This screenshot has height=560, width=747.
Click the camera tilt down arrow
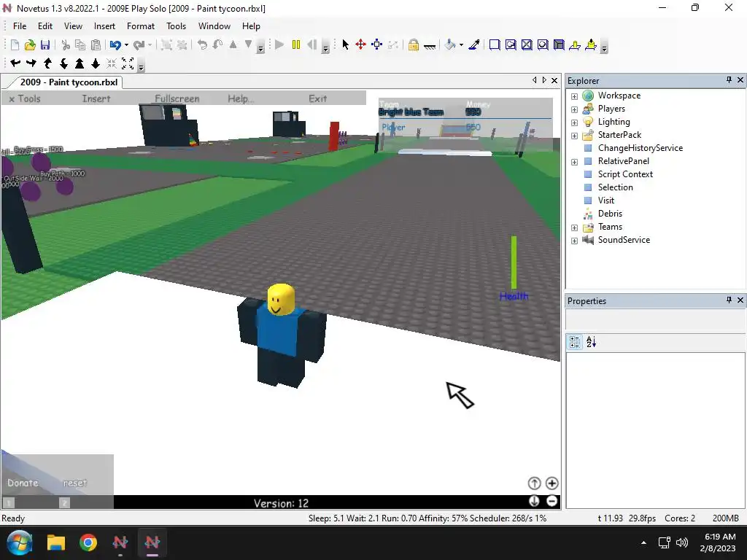[63, 63]
